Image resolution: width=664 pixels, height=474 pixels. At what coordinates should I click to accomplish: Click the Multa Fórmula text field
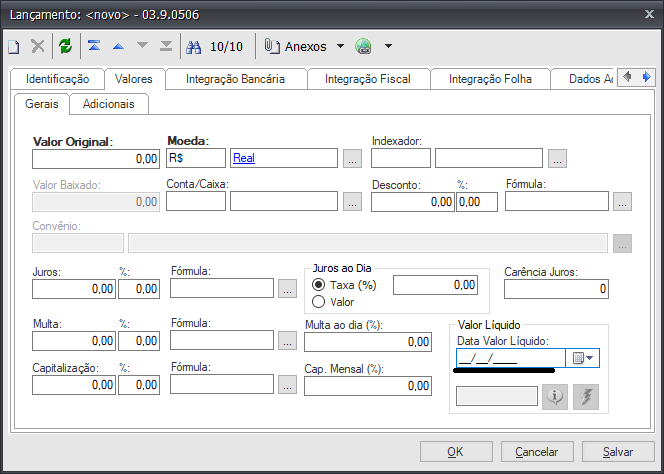[222, 340]
